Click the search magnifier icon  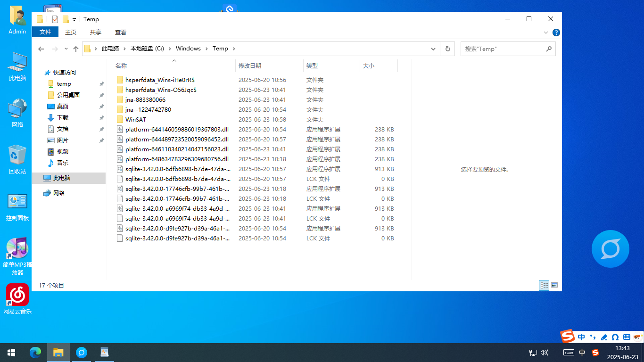click(549, 49)
